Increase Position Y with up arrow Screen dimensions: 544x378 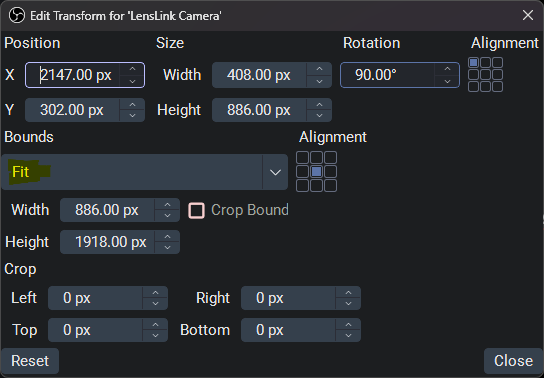132,104
